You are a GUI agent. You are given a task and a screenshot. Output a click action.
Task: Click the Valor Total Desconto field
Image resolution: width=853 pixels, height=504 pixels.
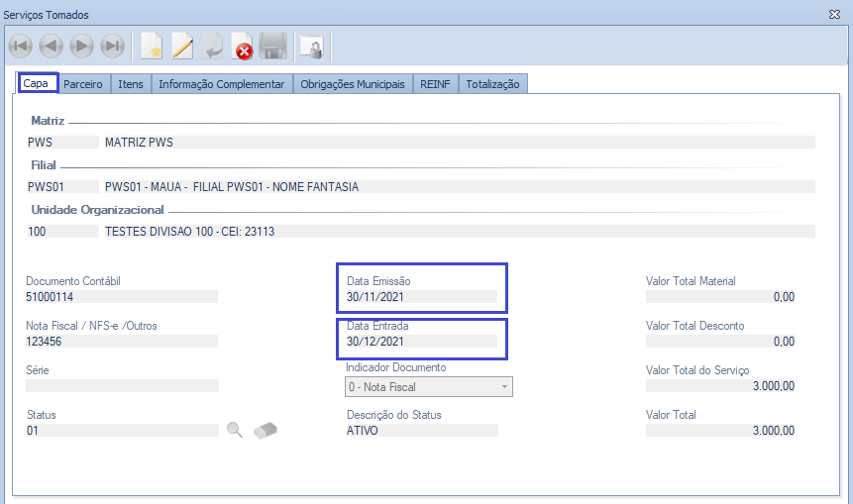click(720, 341)
